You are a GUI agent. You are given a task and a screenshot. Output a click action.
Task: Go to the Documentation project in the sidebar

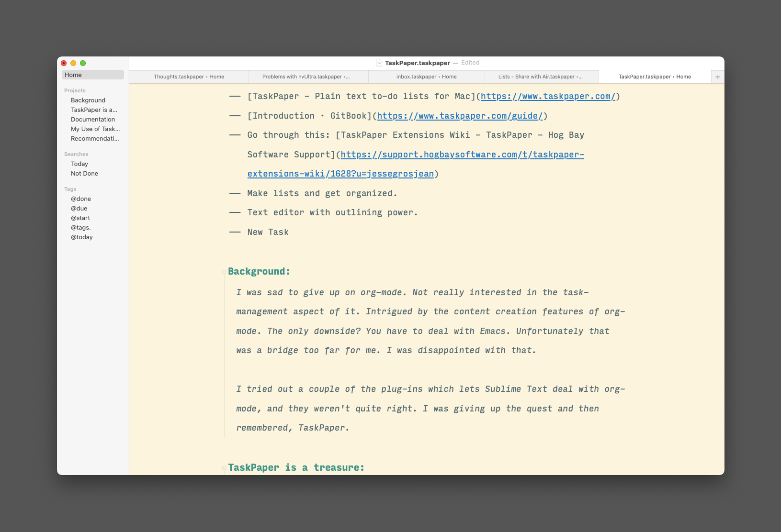[x=93, y=119]
